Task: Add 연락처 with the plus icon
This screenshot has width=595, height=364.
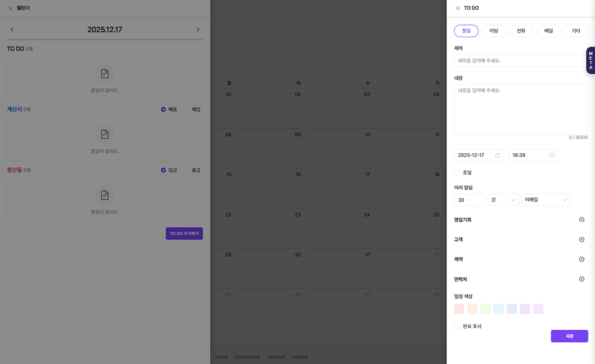Action: click(582, 279)
